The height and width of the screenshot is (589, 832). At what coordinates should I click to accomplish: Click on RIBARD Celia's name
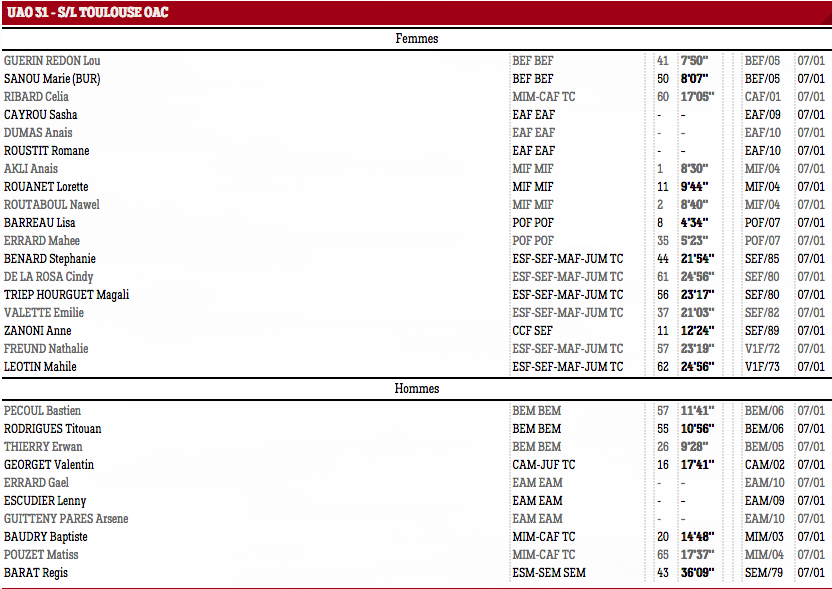point(36,97)
